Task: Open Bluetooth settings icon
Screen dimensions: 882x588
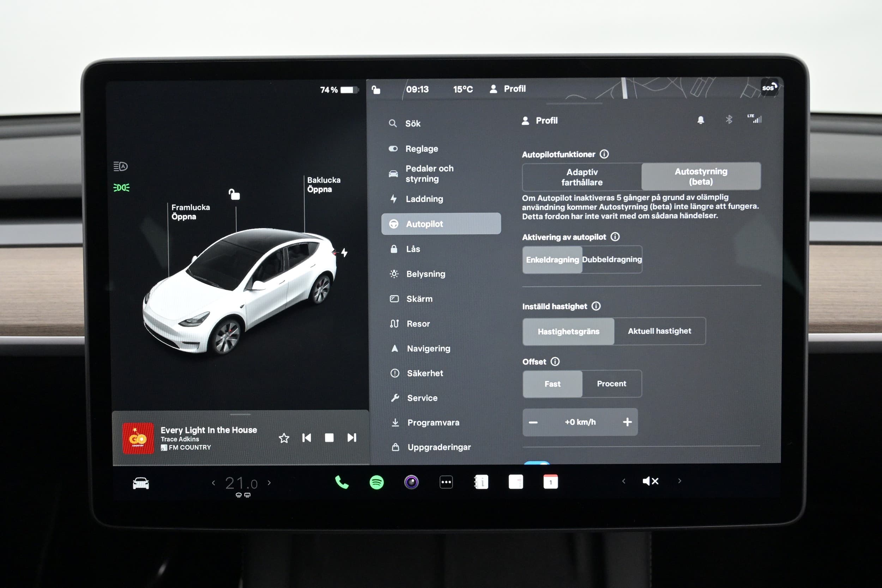Action: (x=729, y=120)
